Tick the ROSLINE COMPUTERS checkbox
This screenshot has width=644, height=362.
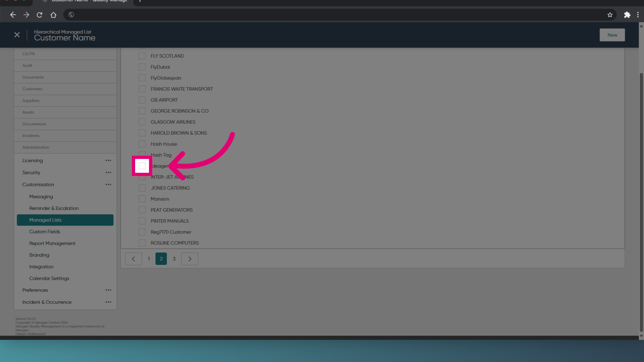[x=142, y=243]
